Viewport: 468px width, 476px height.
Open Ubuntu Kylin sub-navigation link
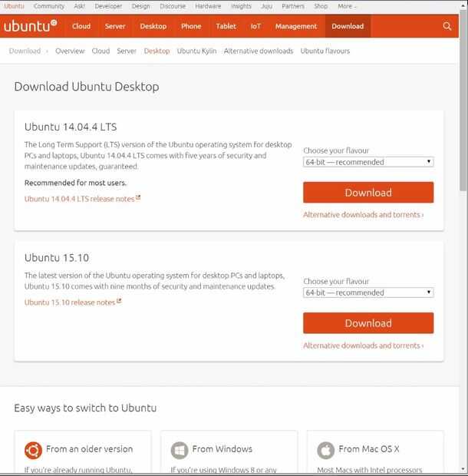[196, 51]
